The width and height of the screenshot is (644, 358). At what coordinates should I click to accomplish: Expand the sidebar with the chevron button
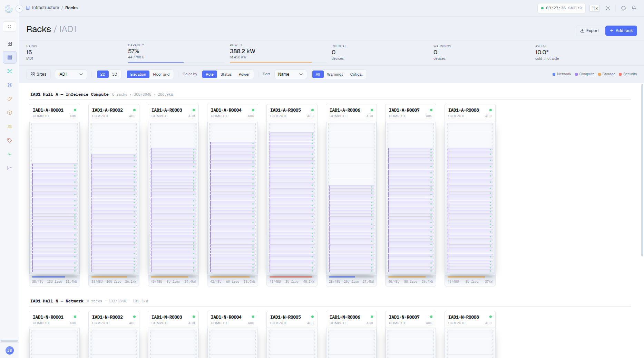point(19,8)
